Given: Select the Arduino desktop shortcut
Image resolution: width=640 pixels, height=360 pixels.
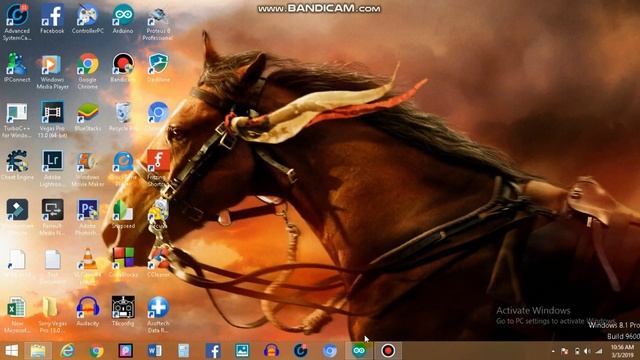Looking at the screenshot, I should (123, 19).
